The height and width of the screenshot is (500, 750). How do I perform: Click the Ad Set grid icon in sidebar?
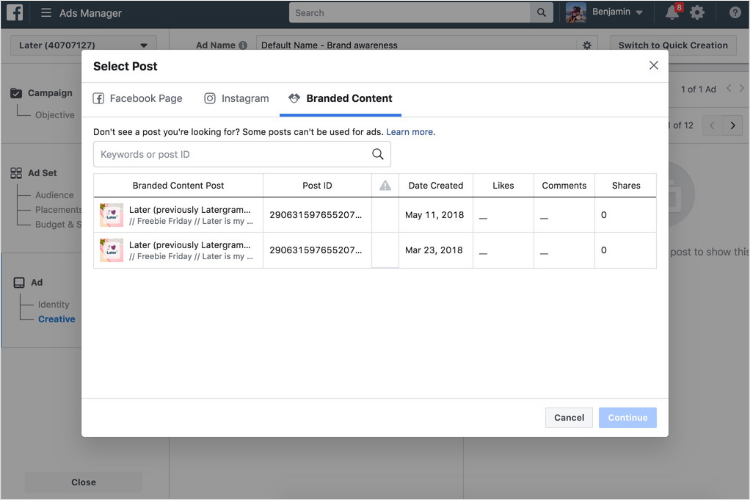(16, 173)
